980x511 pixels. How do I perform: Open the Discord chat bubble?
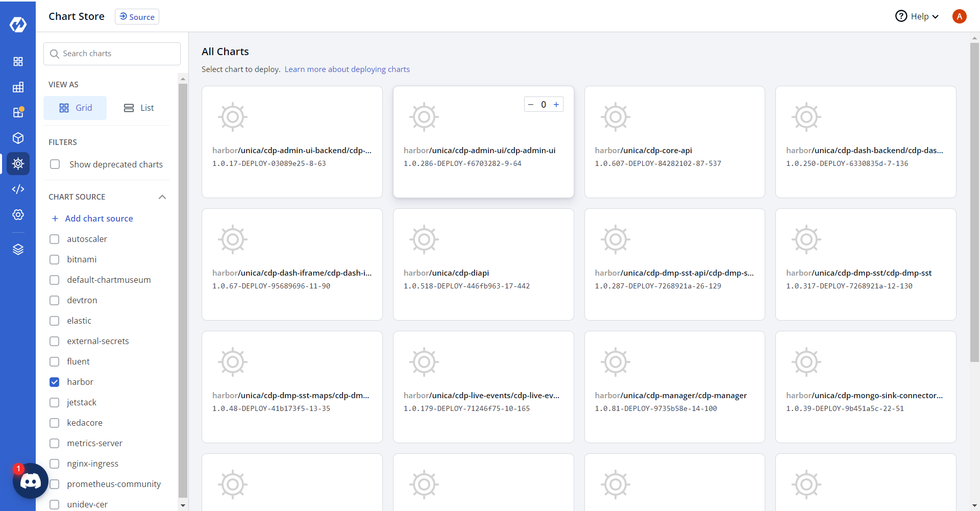30,481
